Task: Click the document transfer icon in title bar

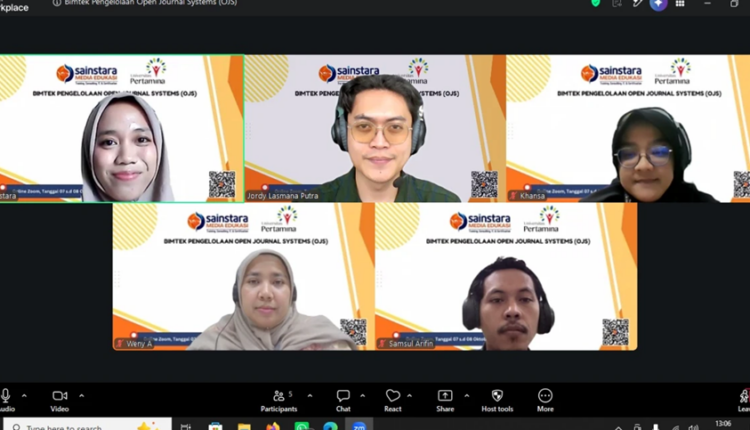Action: pyautogui.click(x=617, y=3)
